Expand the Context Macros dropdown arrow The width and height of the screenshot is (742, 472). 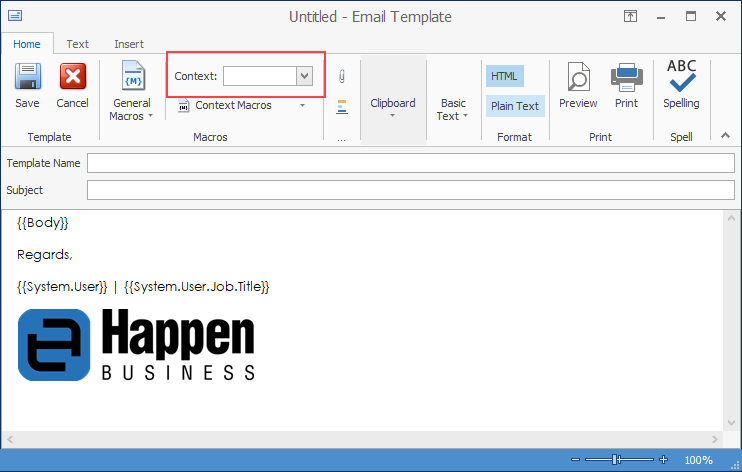[x=302, y=105]
